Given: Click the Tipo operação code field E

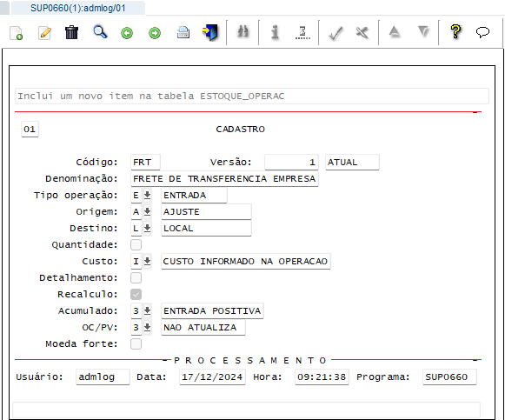Looking at the screenshot, I should tap(136, 195).
